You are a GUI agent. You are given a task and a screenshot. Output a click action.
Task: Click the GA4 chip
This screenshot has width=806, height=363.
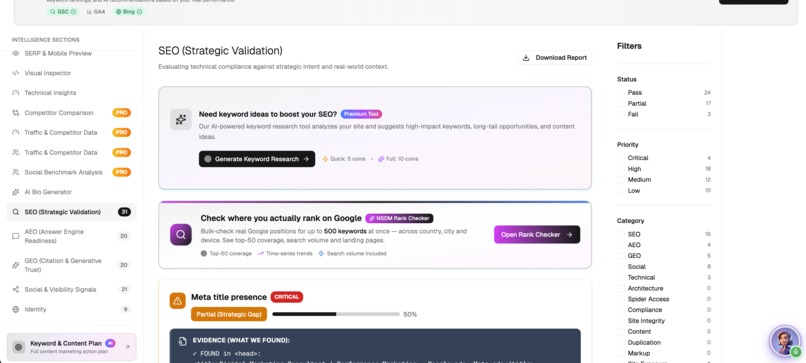click(x=96, y=11)
